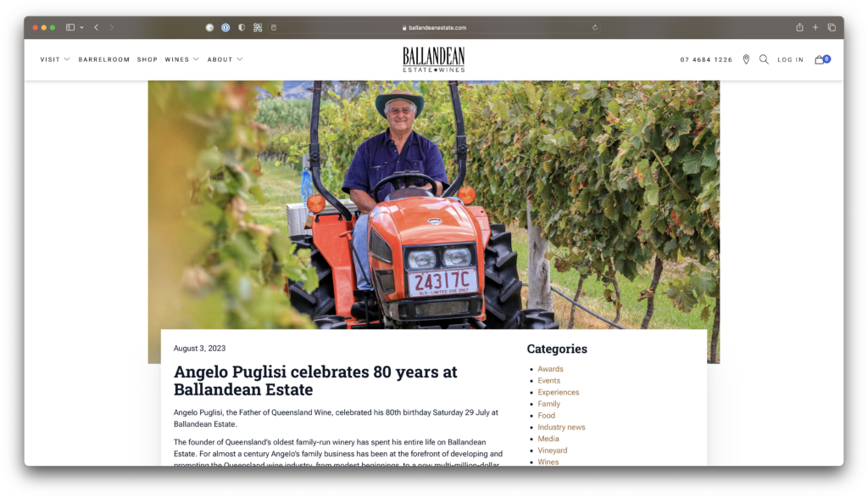Screen dimensions: 868x498
Task: Go back with the back arrow
Action: 97,27
